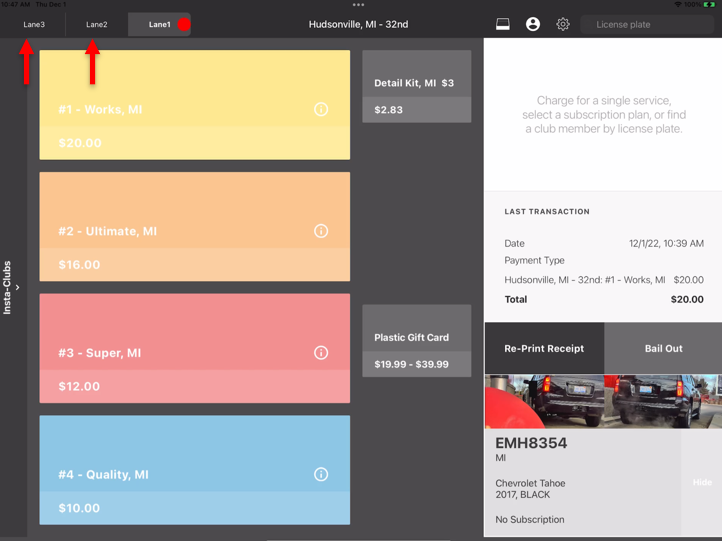Open the cash drawer icon
722x541 pixels.
point(502,24)
